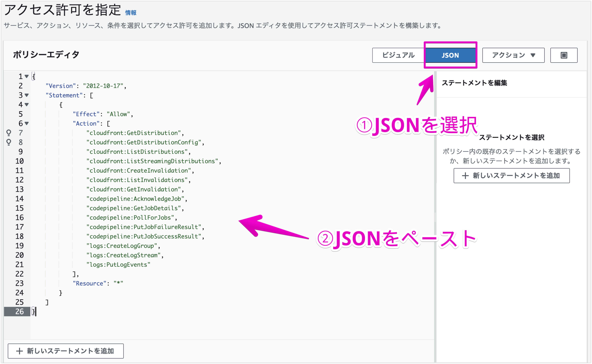Switch to the ビジュアル editor tab

[x=398, y=55]
